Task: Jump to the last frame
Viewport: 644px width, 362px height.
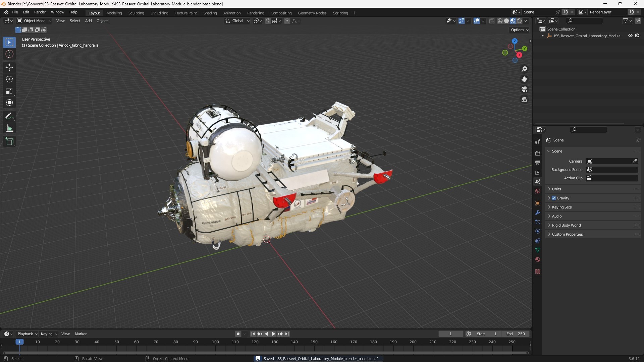Action: coord(287,334)
